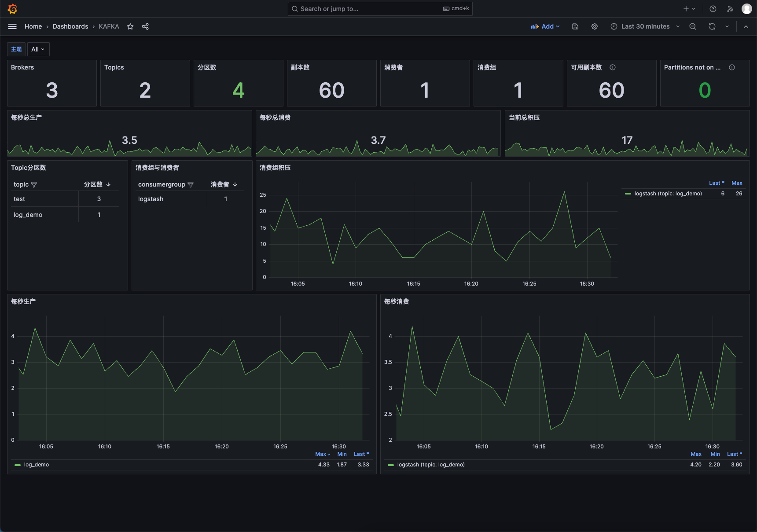Sort by 消费者 column arrow
Screen dimensions: 757x532
point(235,184)
